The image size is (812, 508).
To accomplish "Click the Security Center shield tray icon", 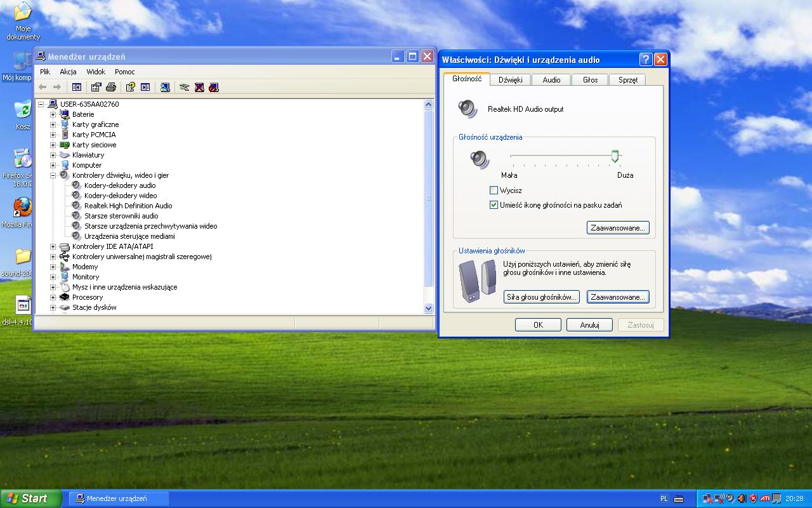I will click(752, 498).
